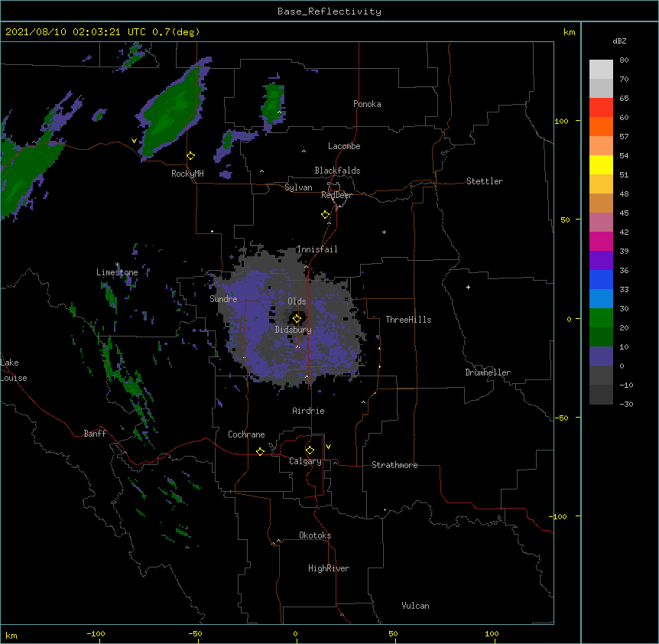Click the yellow marker beside RockyMH

[x=191, y=156]
